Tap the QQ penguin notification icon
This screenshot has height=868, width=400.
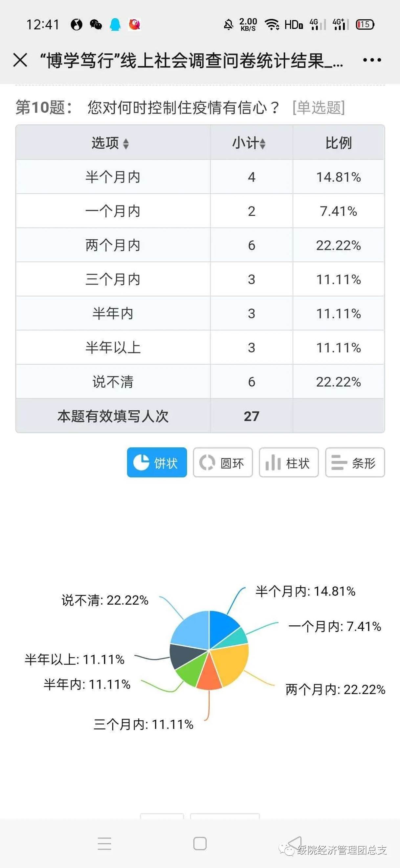[115, 25]
